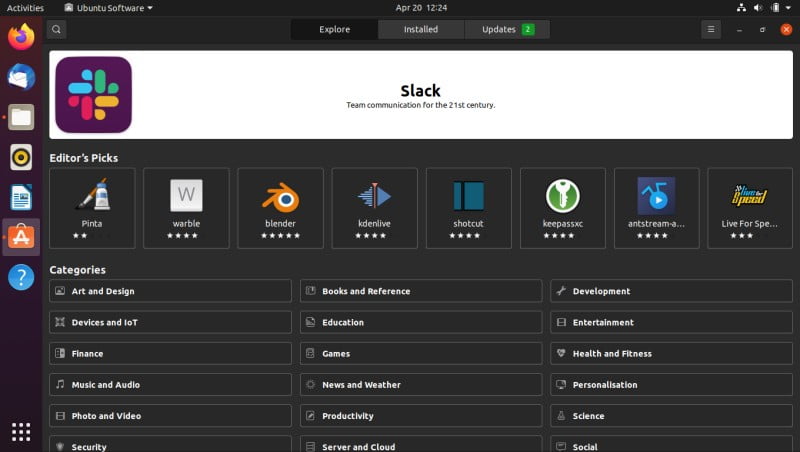The height and width of the screenshot is (452, 800).
Task: Open the hamburger menu button
Action: (711, 30)
